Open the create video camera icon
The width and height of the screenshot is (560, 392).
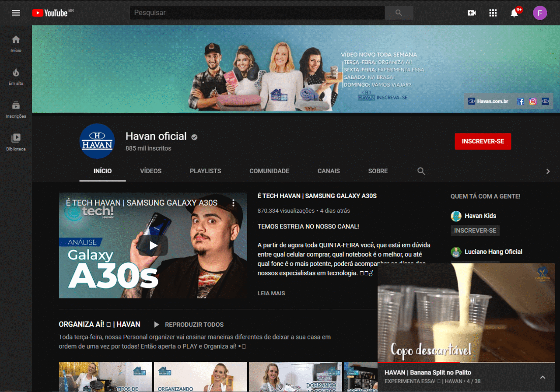click(x=472, y=13)
